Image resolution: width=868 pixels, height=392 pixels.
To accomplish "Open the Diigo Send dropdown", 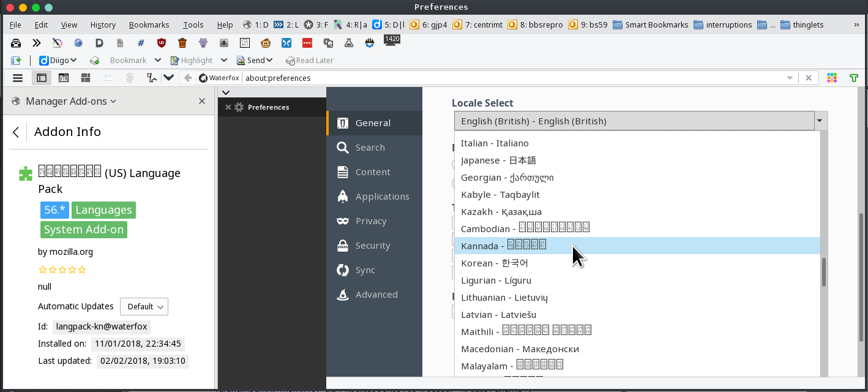I will (x=255, y=60).
